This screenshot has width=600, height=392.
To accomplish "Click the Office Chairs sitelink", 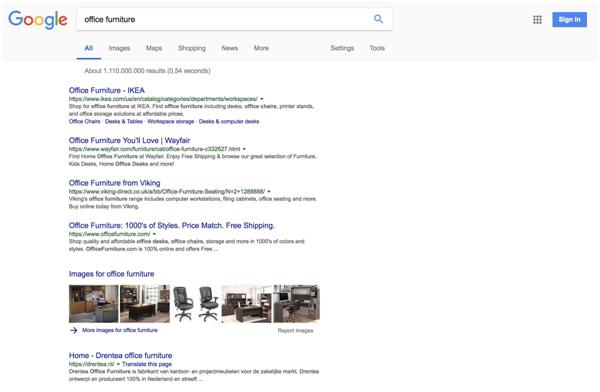I will pos(85,121).
